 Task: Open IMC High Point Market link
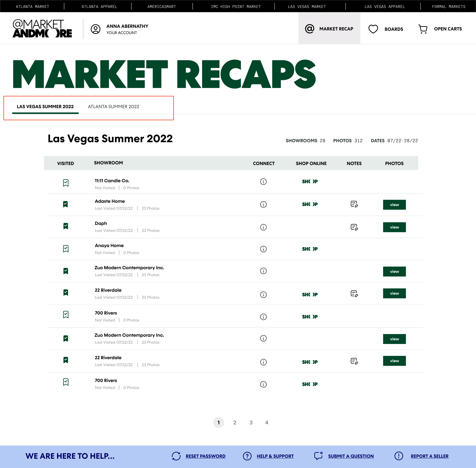[x=236, y=7]
